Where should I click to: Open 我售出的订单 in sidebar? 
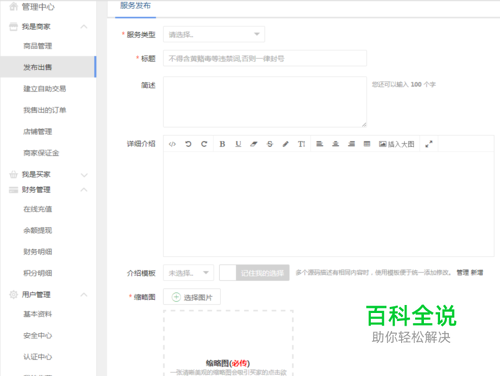coord(45,110)
